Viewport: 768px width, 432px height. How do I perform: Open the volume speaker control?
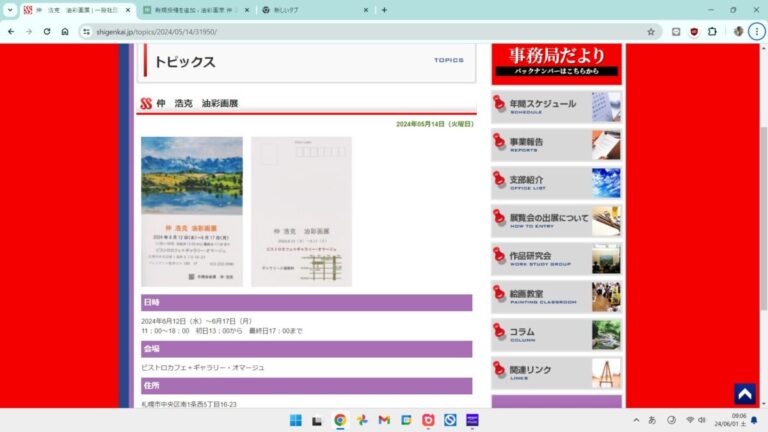pyautogui.click(x=702, y=420)
